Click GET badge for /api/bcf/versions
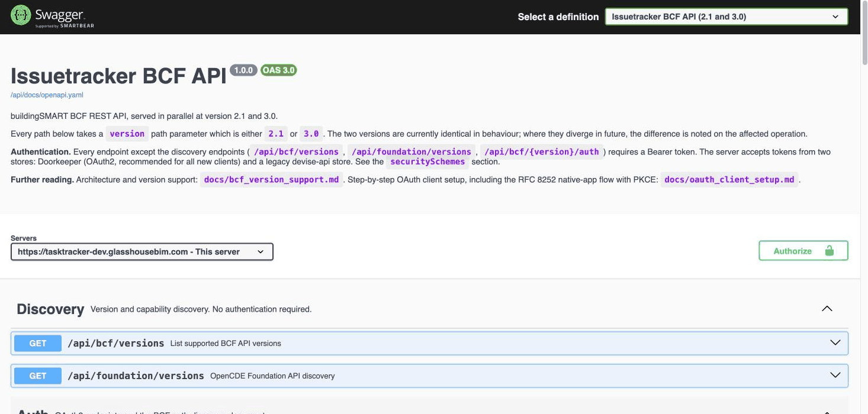Image resolution: width=868 pixels, height=414 pixels. coord(38,343)
